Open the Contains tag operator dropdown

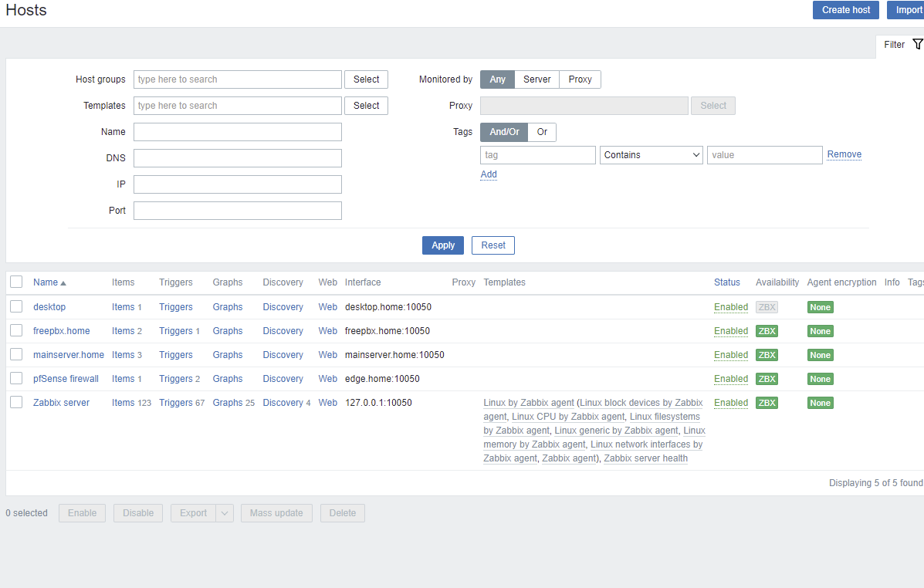[x=651, y=155]
